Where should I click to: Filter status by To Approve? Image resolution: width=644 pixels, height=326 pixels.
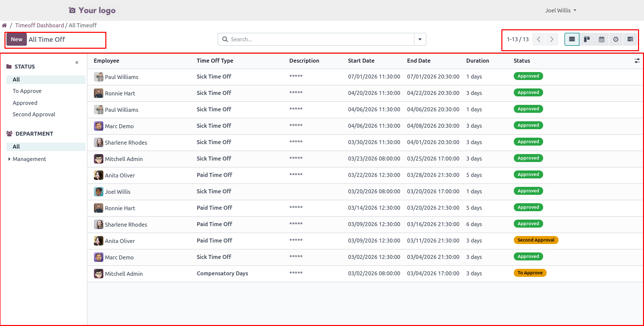tap(27, 91)
